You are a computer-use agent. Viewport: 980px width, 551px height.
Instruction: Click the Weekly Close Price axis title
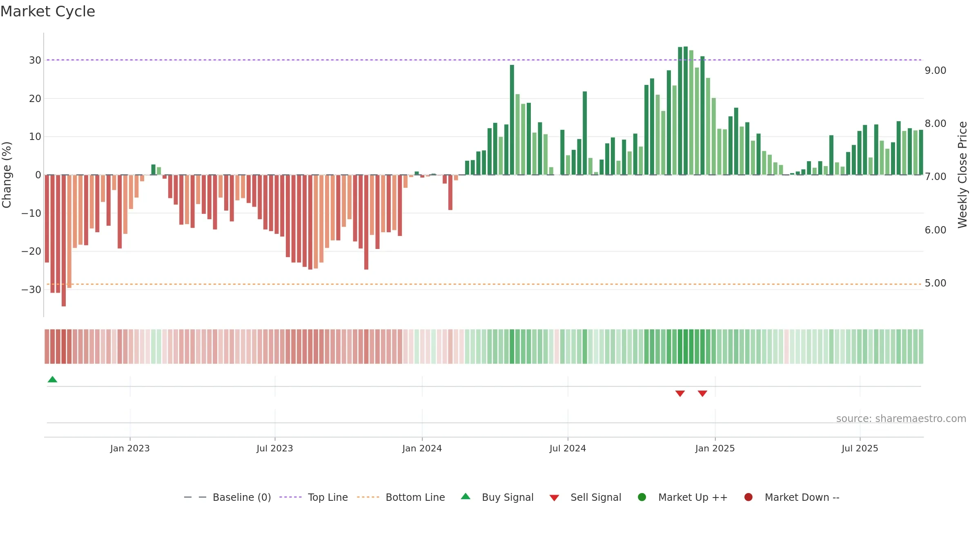[962, 175]
